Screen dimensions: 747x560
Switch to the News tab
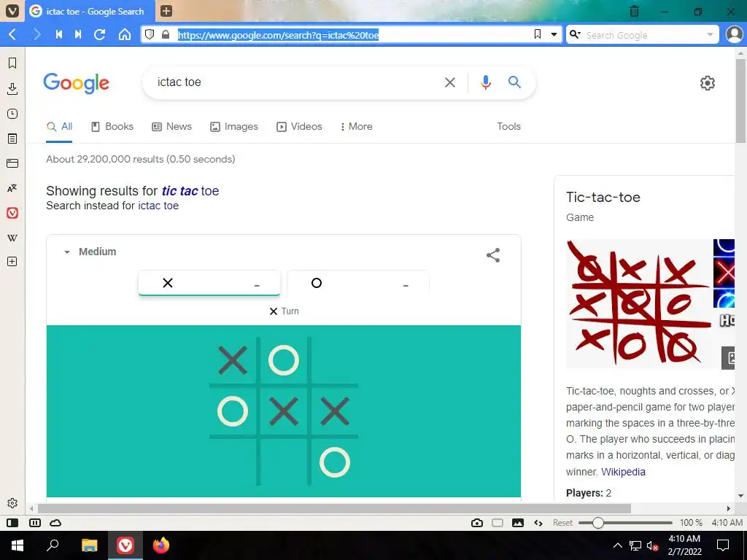tap(172, 127)
